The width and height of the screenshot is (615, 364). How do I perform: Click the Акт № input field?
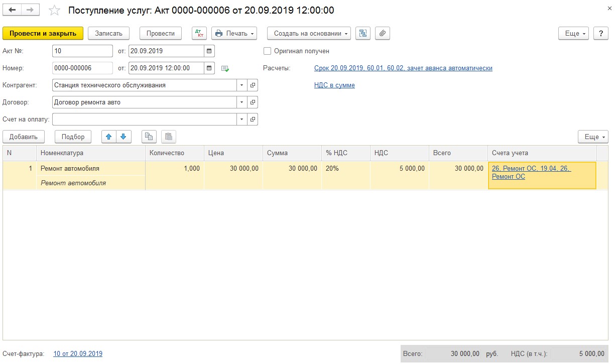coord(82,51)
